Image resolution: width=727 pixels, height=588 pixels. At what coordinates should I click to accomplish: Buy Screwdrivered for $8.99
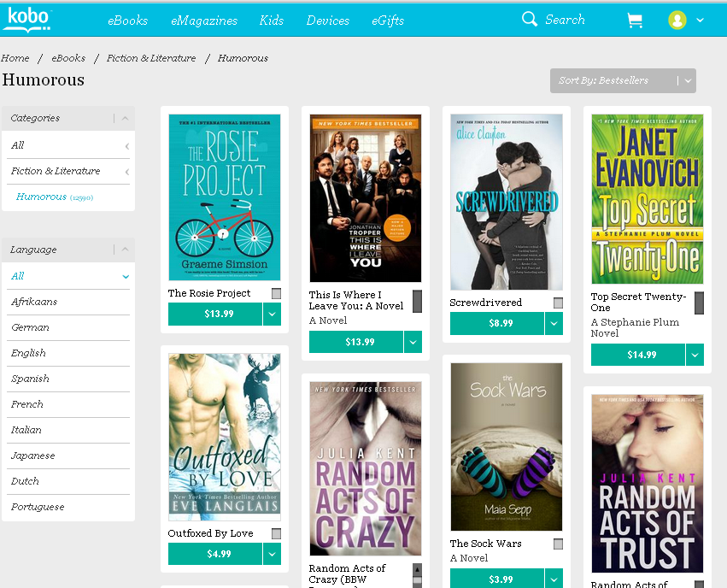pos(497,323)
